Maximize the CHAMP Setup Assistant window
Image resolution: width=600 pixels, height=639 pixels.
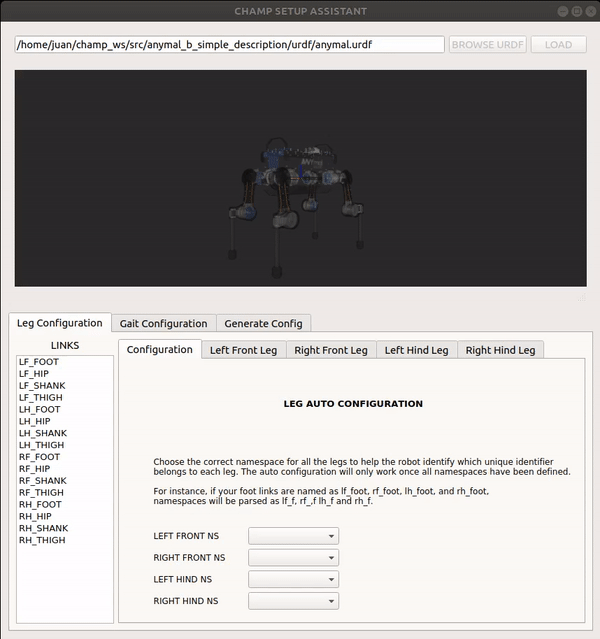[577, 11]
